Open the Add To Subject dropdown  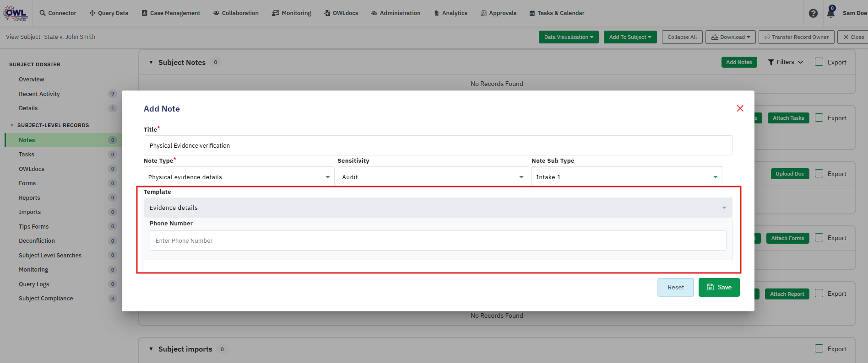(630, 37)
